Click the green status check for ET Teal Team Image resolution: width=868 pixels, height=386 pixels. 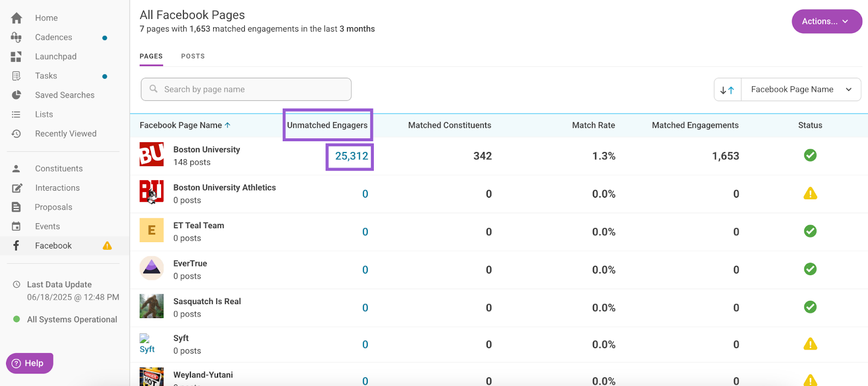[x=810, y=231]
